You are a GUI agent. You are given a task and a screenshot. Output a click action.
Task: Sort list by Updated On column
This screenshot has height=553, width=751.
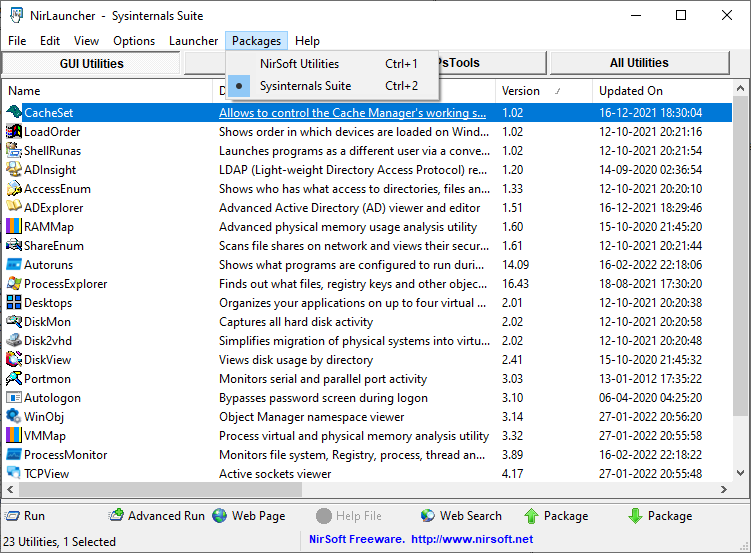pyautogui.click(x=662, y=91)
